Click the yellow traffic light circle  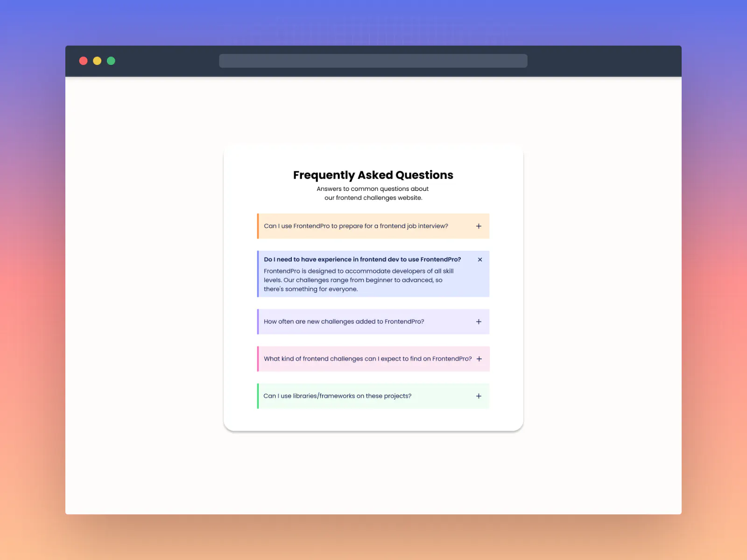pos(97,61)
